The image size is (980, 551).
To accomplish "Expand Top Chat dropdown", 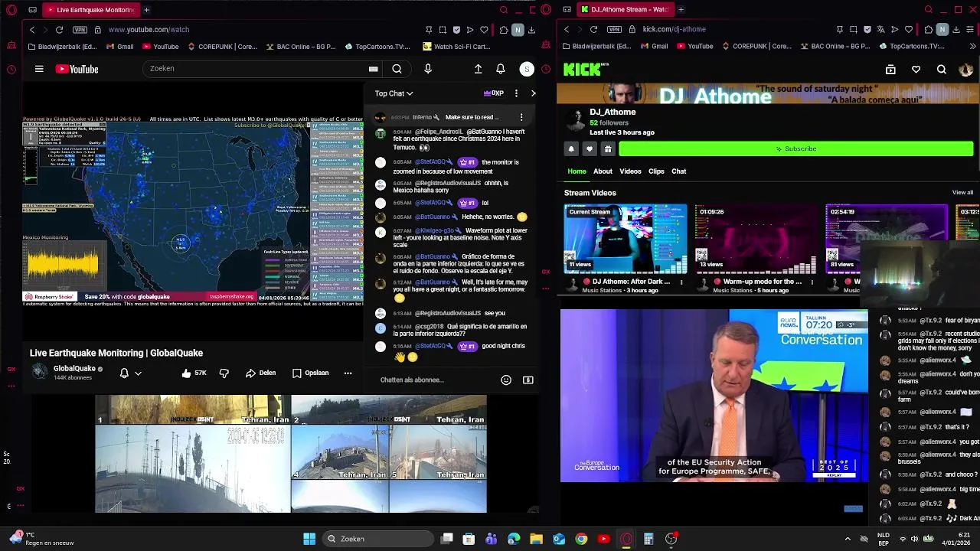I will (x=394, y=93).
